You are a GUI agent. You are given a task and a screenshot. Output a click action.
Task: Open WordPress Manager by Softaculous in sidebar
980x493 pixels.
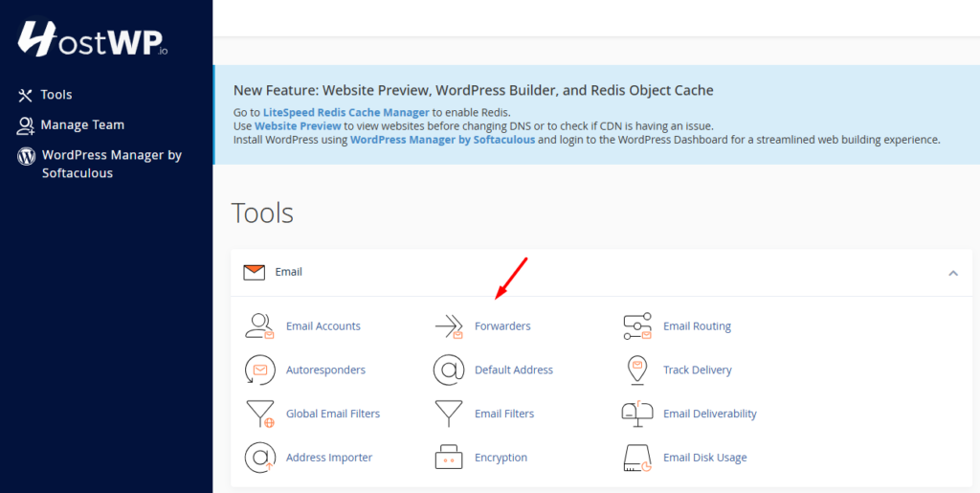tap(112, 164)
